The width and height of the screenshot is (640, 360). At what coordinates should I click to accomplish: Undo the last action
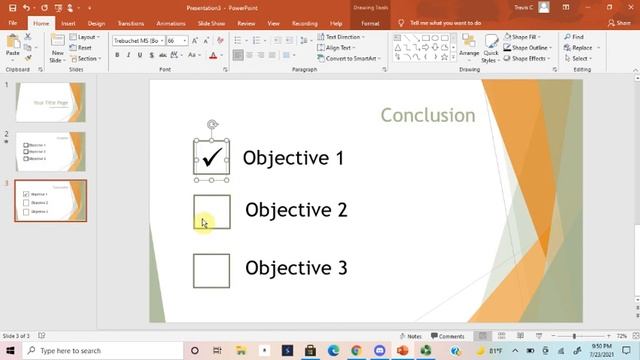tap(26, 8)
